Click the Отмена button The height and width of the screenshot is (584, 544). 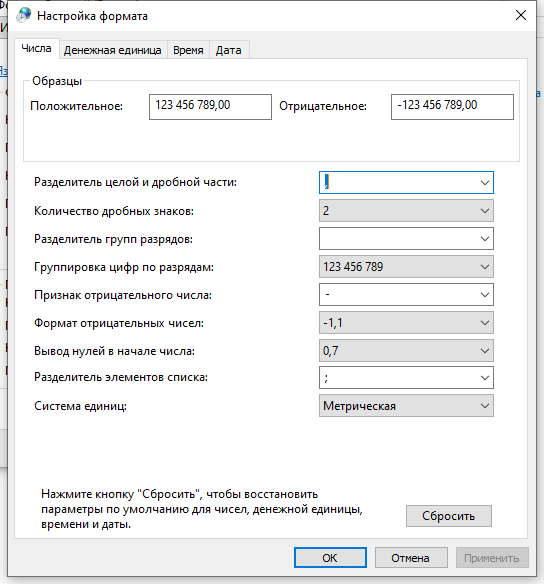coord(411,558)
